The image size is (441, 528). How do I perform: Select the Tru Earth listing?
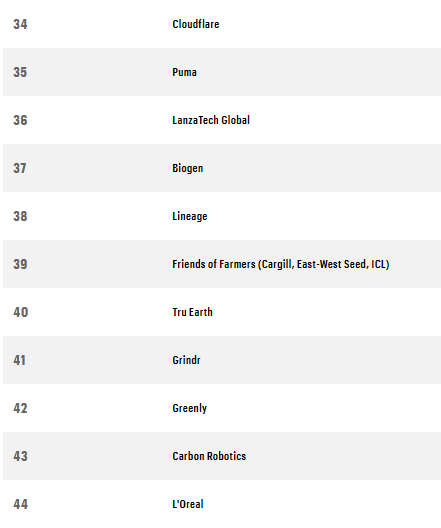[192, 312]
